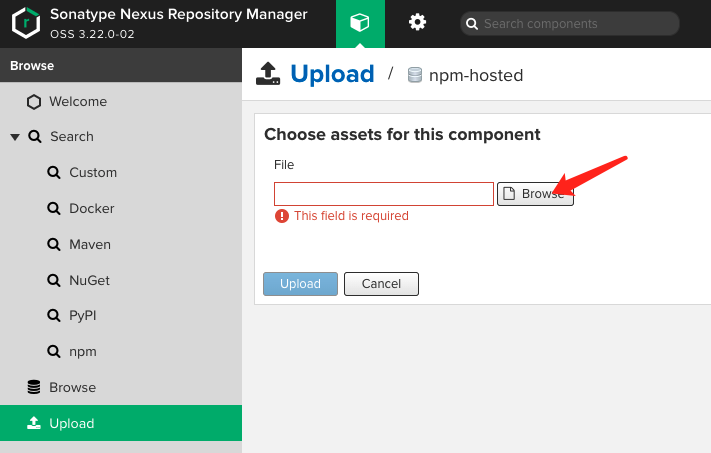The height and width of the screenshot is (453, 711).
Task: Click the Upload breadcrumb heading
Action: [332, 74]
